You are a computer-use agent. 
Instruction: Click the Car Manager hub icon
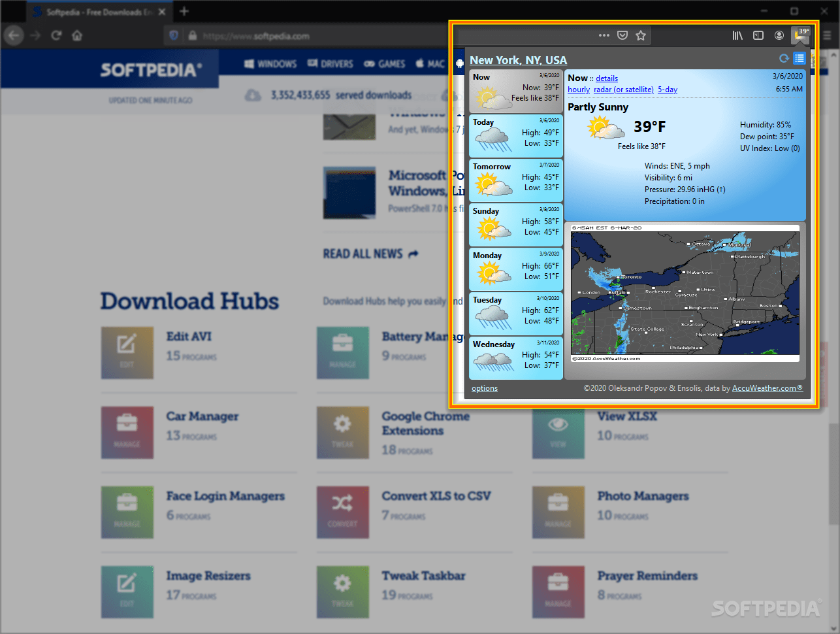click(127, 432)
